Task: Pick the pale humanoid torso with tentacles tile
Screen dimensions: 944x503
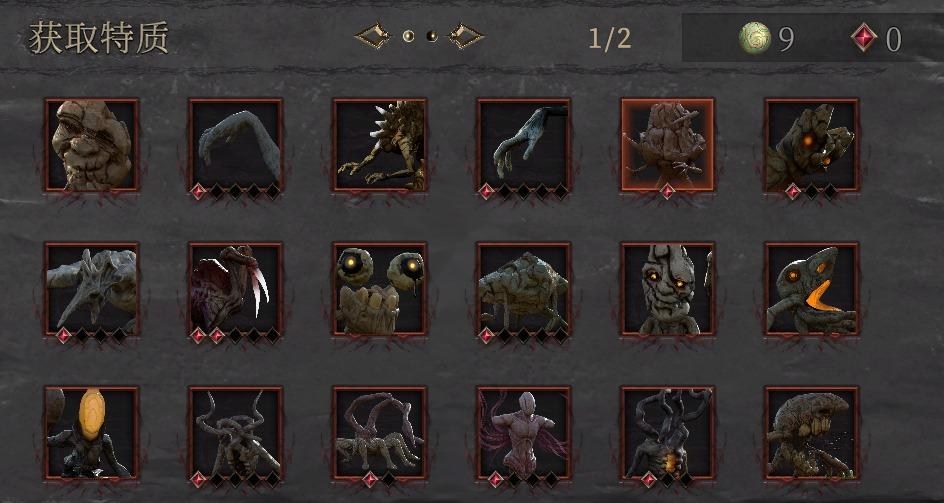Action: coord(524,433)
